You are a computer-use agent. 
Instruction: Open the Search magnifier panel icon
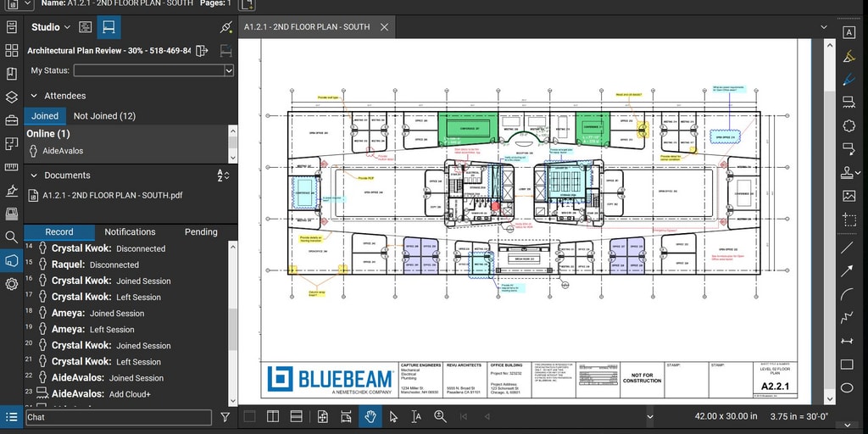tap(12, 237)
